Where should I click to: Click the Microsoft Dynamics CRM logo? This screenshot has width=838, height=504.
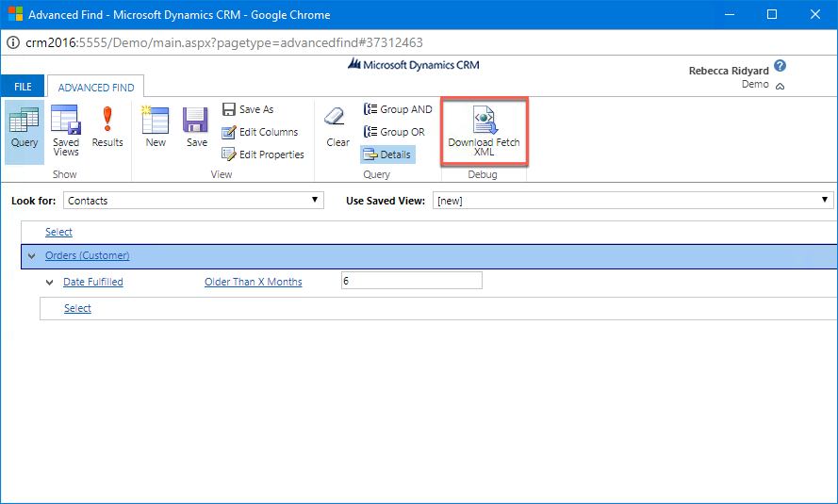click(413, 65)
